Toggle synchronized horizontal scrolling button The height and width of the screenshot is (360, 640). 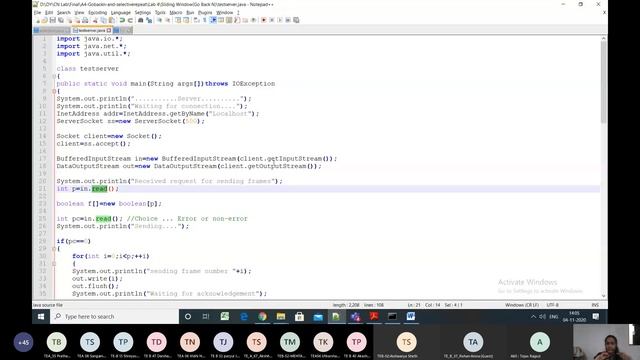click(187, 20)
